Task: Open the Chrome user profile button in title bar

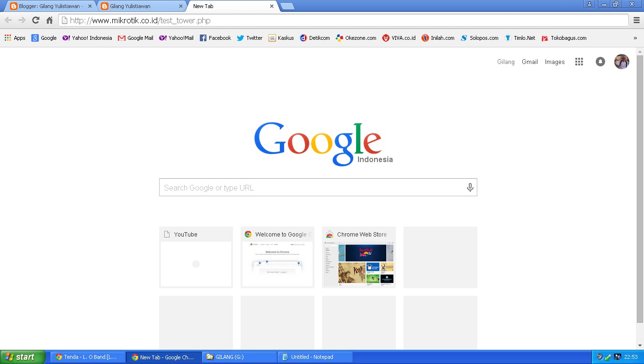Action: coord(589,4)
